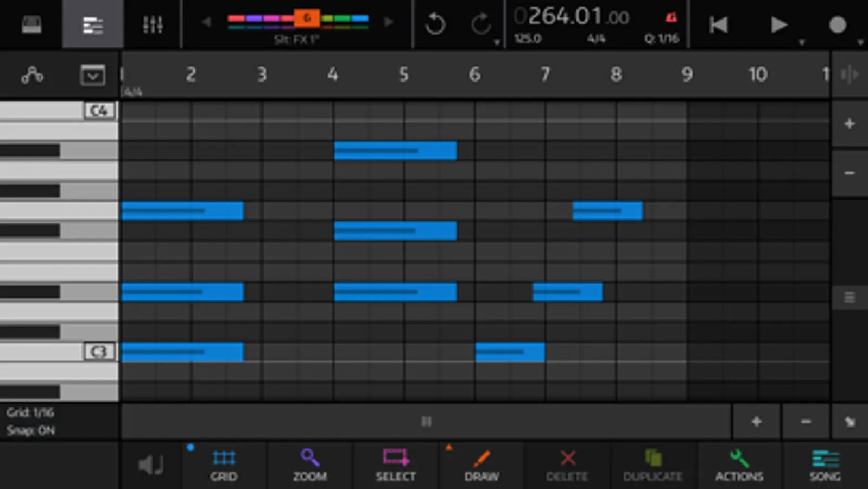Click the 264.01.00 song position display
The width and height of the screenshot is (868, 489).
tap(572, 16)
